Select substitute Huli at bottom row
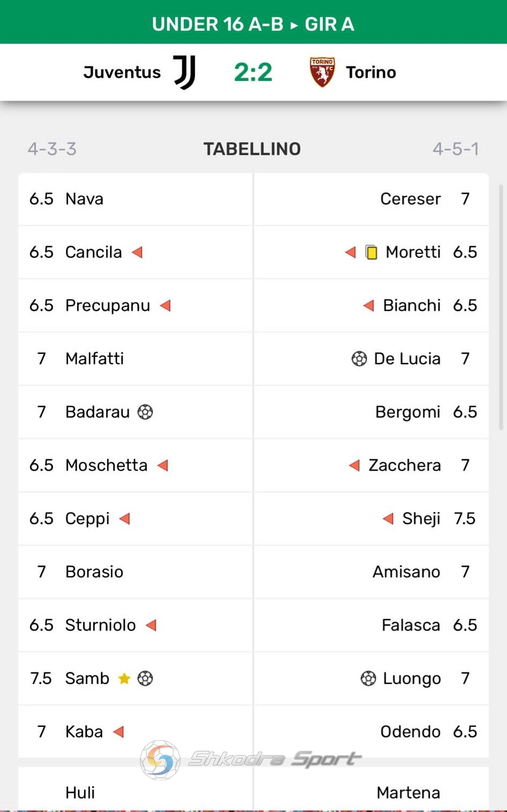 pyautogui.click(x=80, y=792)
